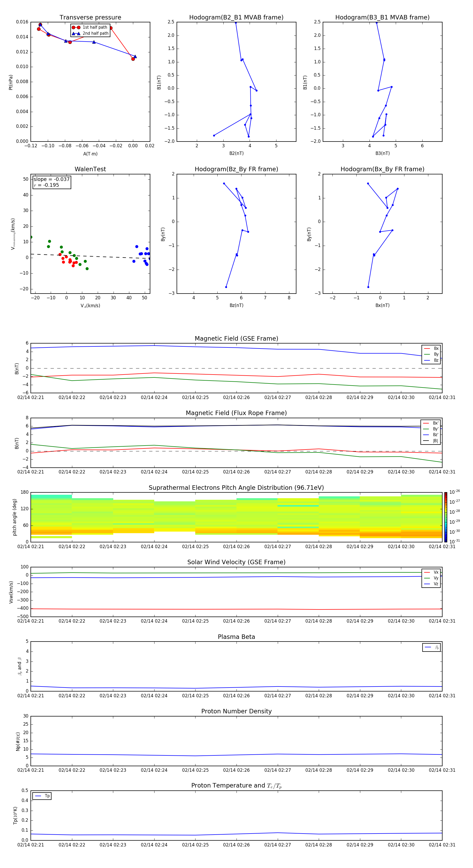
Task: Click the beta_p legend entry in Plasma Beta
Action: [x=431, y=647]
